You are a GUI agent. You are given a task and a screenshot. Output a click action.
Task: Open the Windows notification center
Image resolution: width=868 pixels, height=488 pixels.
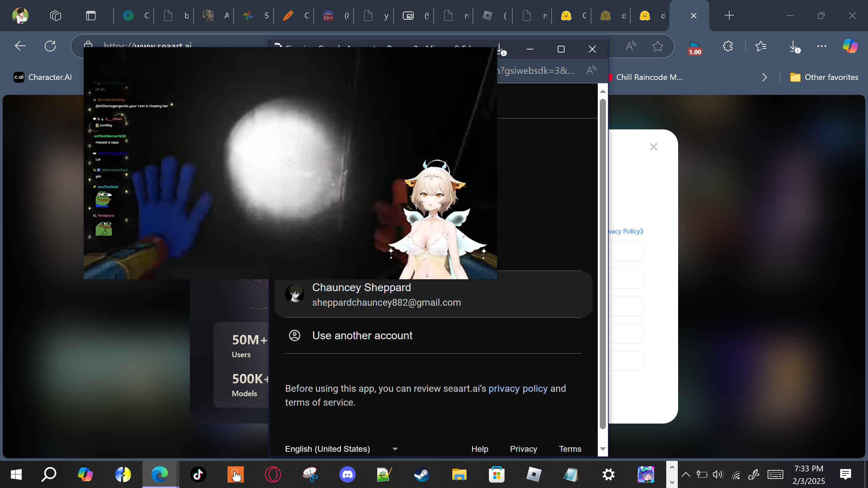(846, 474)
